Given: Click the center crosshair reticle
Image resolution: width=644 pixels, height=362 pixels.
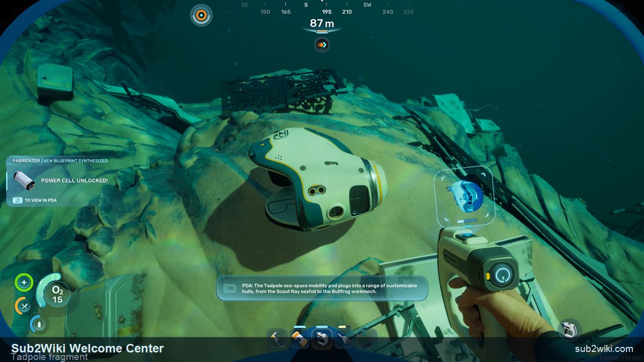Looking at the screenshot, I should pyautogui.click(x=322, y=181).
